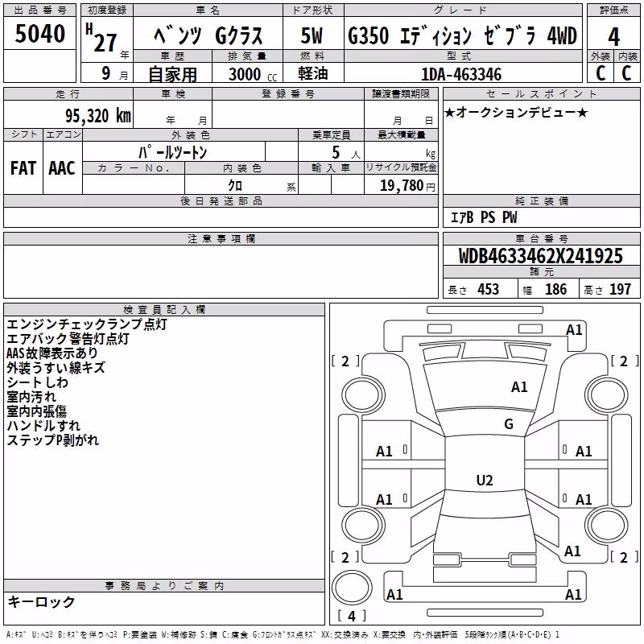
Task: Click G mark on windshield
Action: pyautogui.click(x=509, y=424)
